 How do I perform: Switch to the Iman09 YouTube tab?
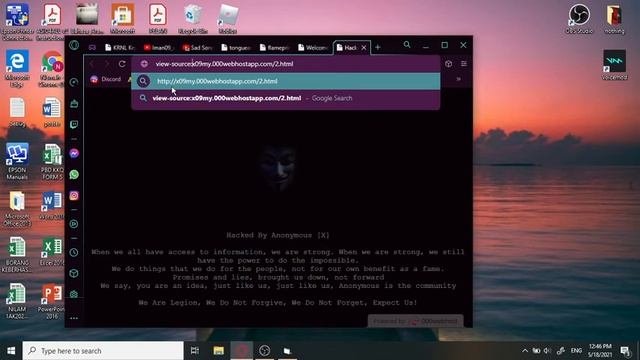point(158,48)
